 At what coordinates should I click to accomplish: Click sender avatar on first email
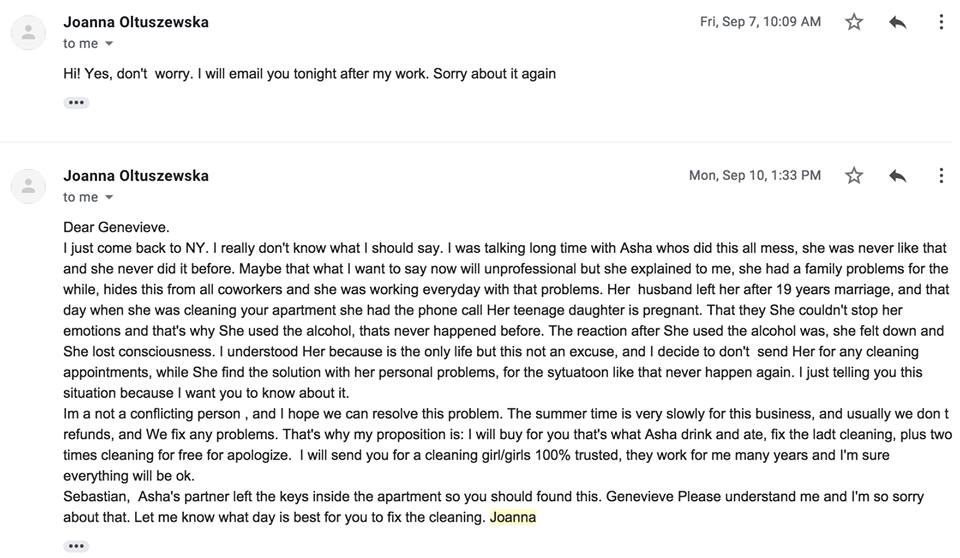pyautogui.click(x=28, y=32)
